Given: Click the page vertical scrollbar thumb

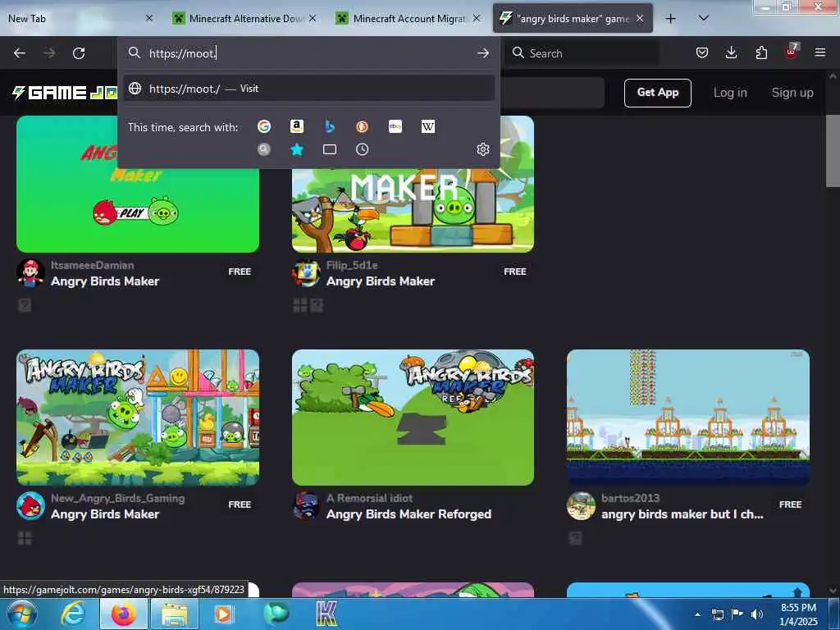Looking at the screenshot, I should click(x=833, y=151).
